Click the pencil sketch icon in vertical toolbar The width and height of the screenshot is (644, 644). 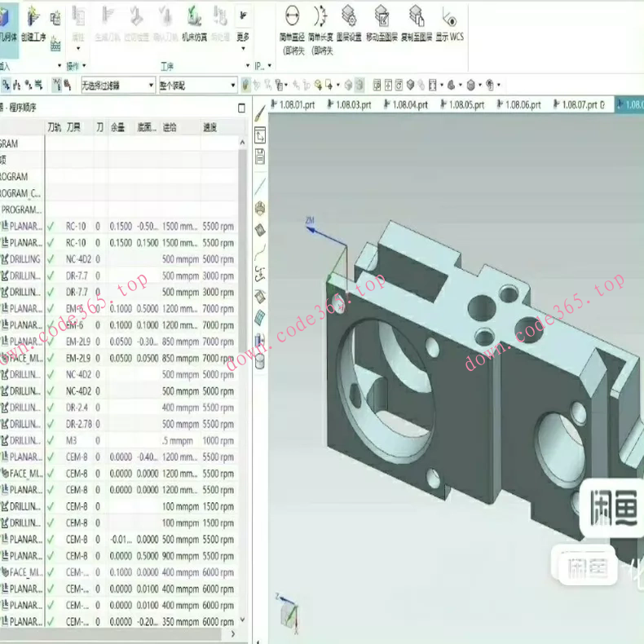click(260, 114)
